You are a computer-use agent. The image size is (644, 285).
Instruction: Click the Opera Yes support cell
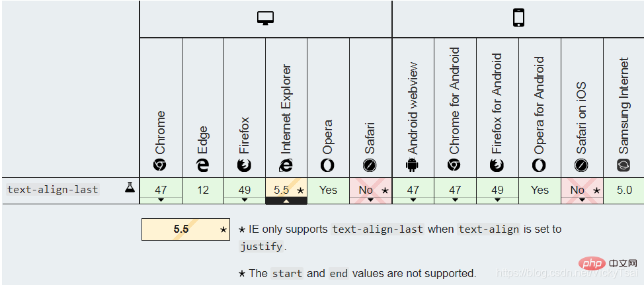(x=328, y=190)
